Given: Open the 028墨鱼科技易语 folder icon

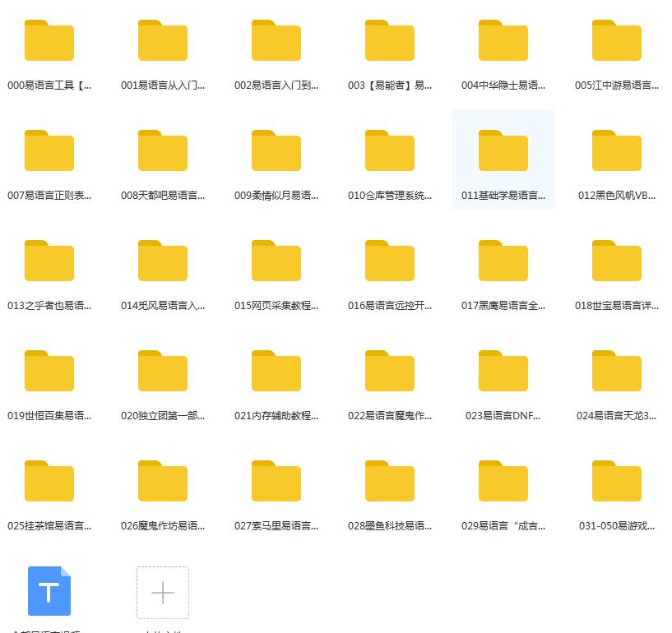Looking at the screenshot, I should 390,481.
